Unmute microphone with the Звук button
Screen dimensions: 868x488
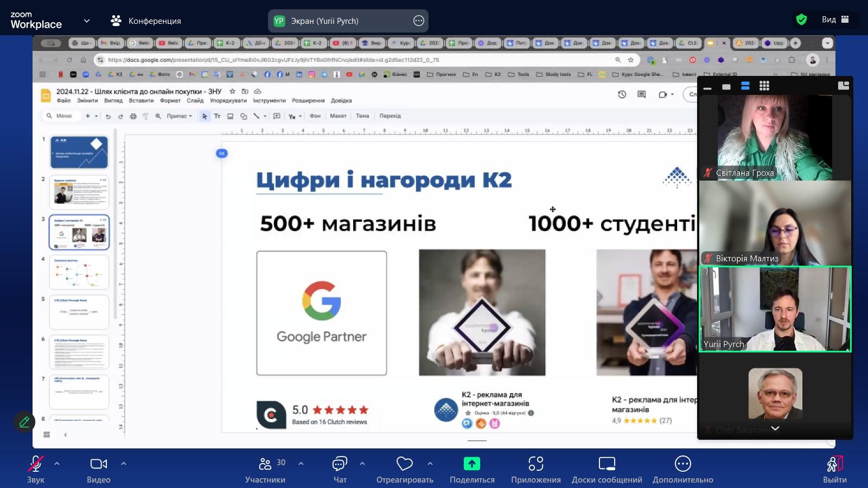35,469
